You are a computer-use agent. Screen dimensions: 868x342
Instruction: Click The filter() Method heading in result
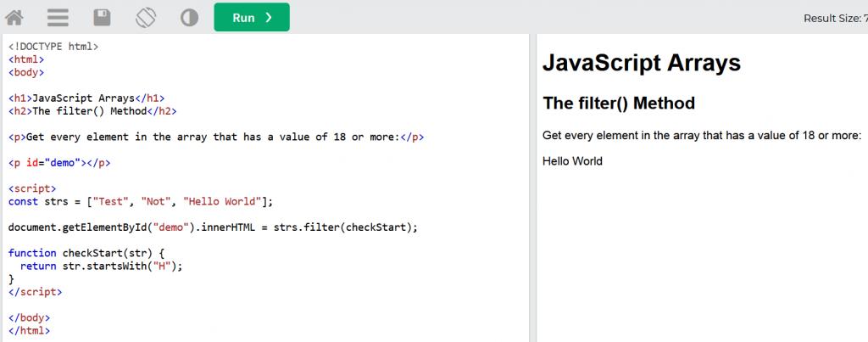point(619,103)
